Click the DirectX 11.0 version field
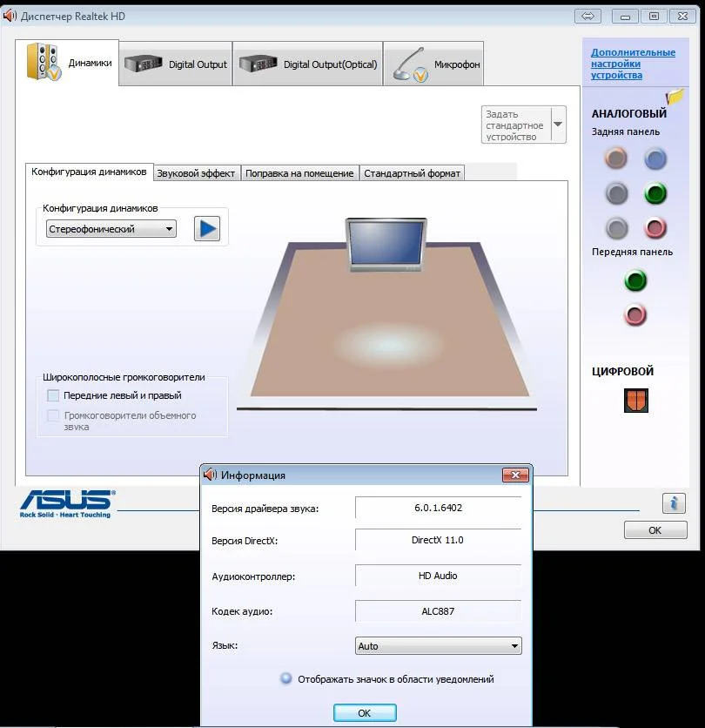Viewport: 705px width, 728px height. [x=438, y=540]
